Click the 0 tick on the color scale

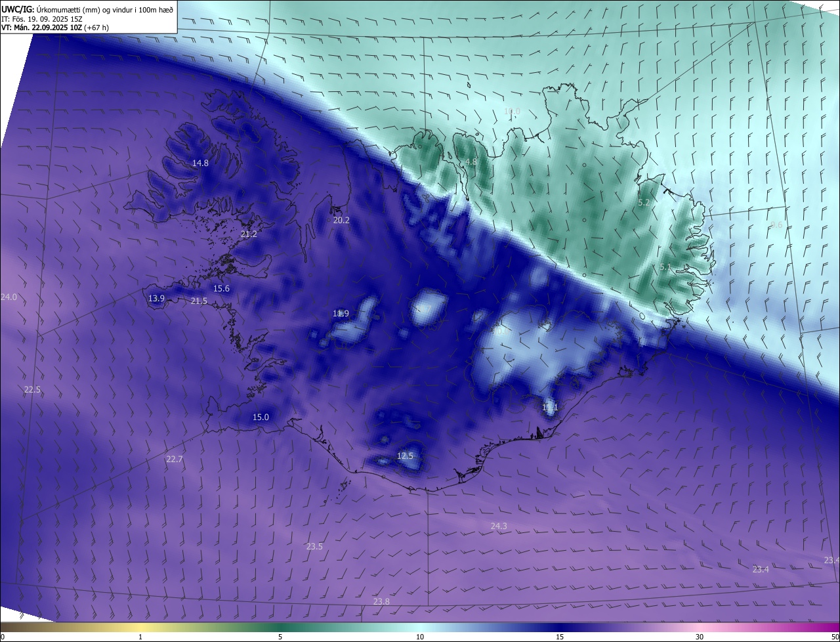[x=3, y=637]
